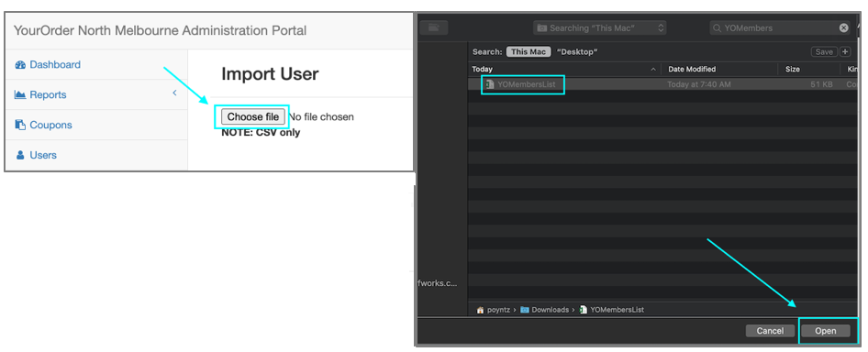Click the No file chosen text

[x=321, y=116]
